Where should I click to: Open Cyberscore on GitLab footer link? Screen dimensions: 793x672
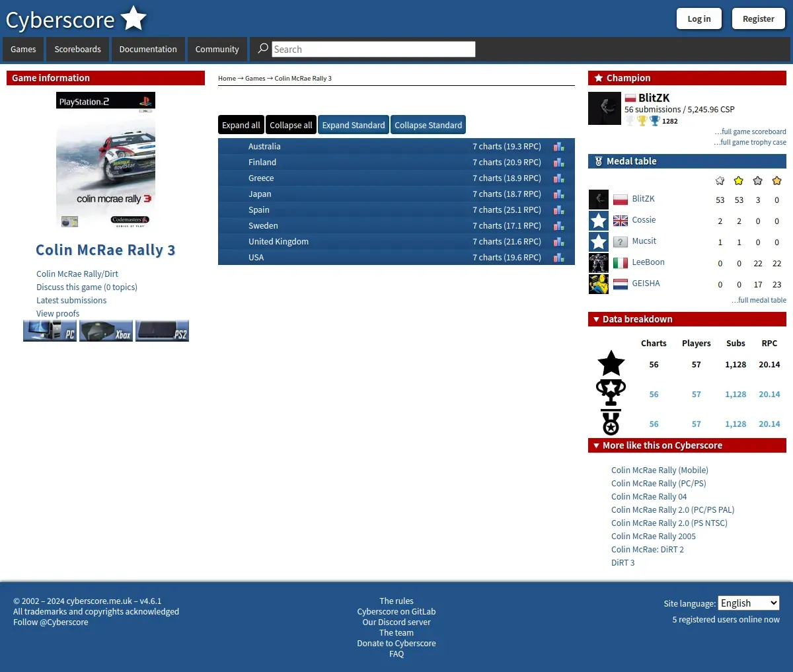397,611
